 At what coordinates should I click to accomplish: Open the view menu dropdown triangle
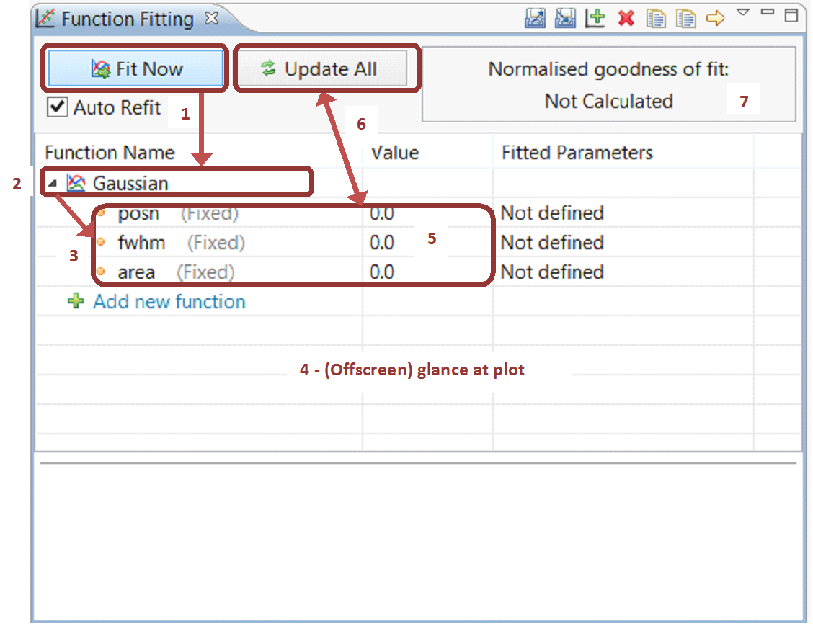click(x=743, y=13)
